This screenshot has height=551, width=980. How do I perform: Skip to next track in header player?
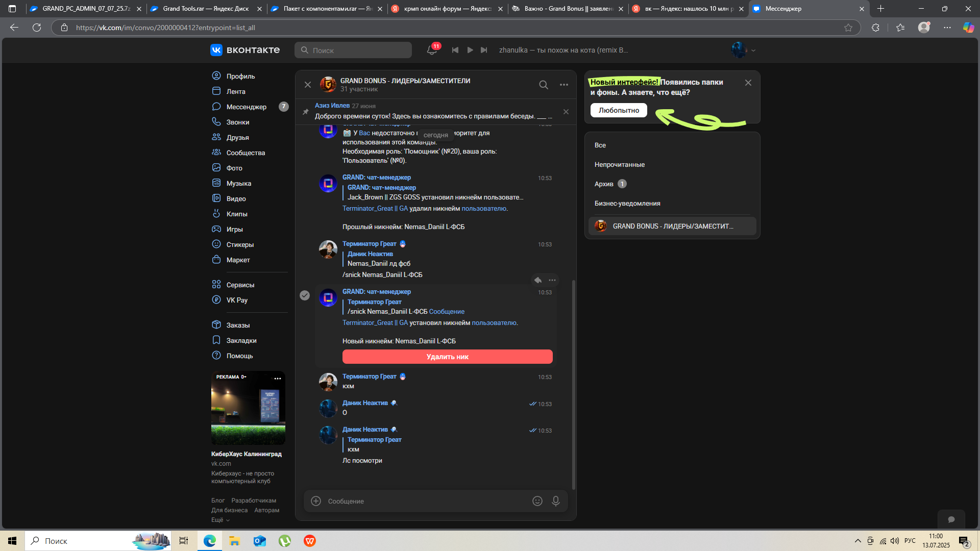pos(484,50)
